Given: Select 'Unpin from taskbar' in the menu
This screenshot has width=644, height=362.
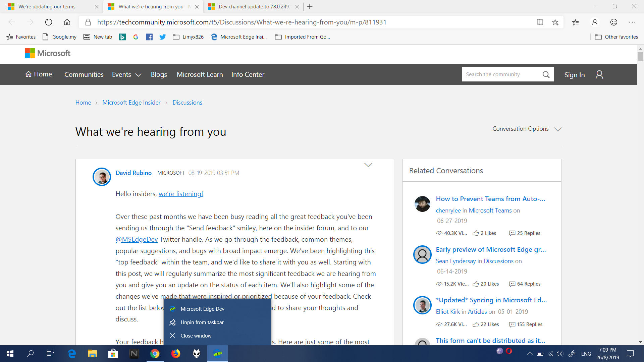Looking at the screenshot, I should (x=202, y=322).
